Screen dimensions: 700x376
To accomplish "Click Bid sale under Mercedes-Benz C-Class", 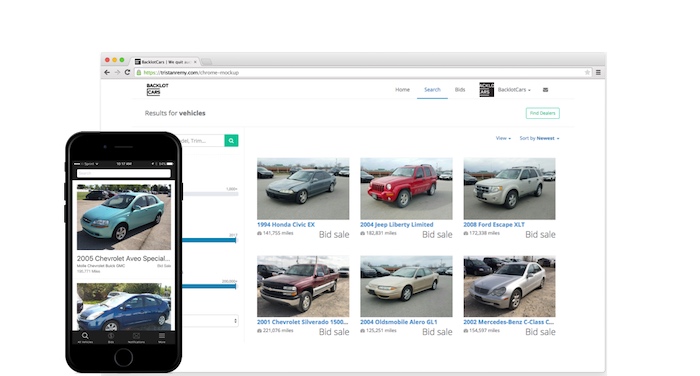I will 540,332.
